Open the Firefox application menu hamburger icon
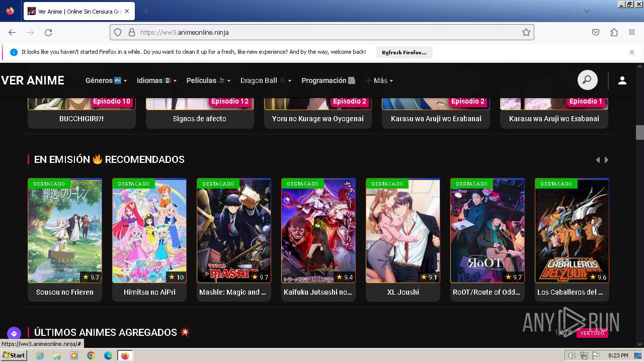The height and width of the screenshot is (362, 644). pyautogui.click(x=632, y=32)
